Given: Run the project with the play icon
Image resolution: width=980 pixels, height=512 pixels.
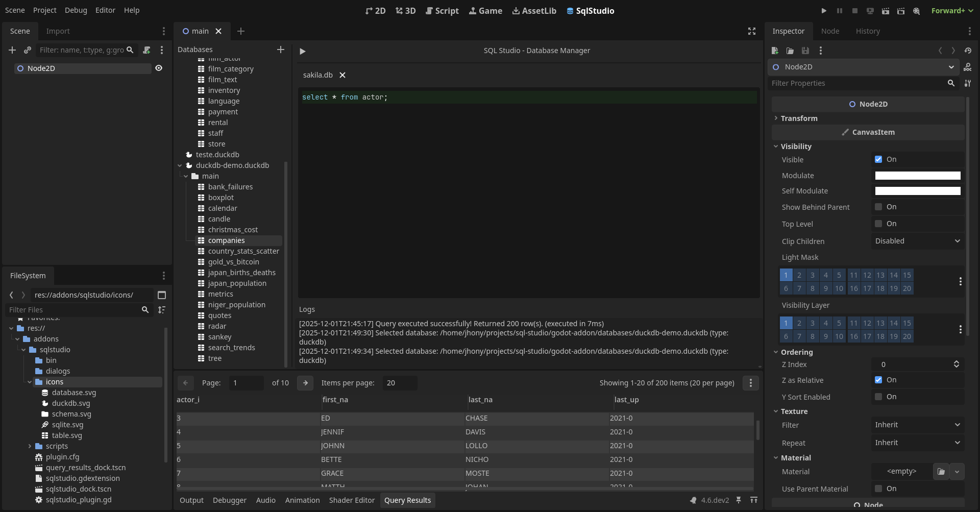Looking at the screenshot, I should (x=824, y=11).
